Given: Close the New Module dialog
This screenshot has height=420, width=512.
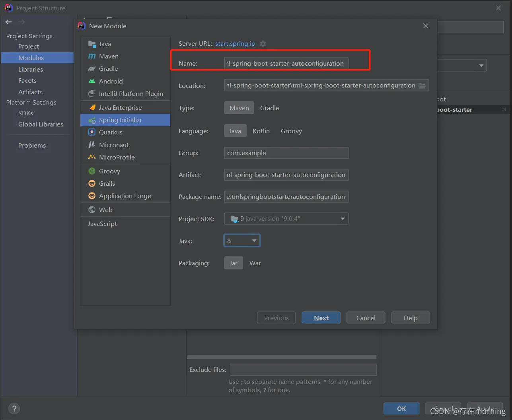Looking at the screenshot, I should point(426,26).
